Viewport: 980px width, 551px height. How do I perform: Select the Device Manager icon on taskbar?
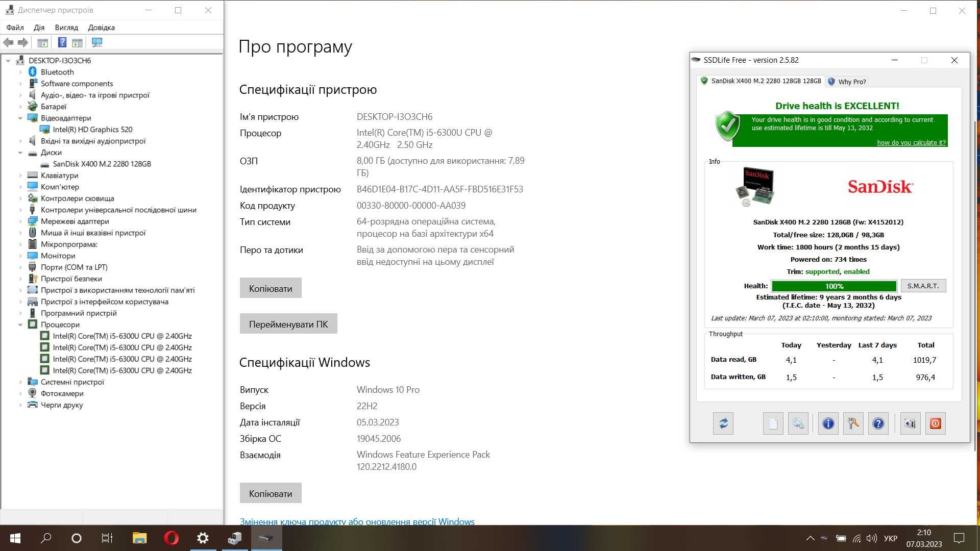(x=235, y=538)
